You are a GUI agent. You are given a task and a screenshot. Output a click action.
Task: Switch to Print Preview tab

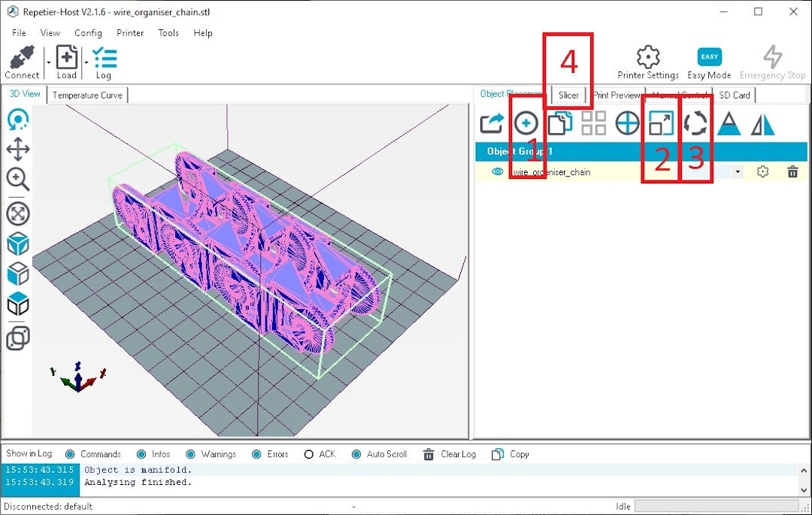[617, 95]
